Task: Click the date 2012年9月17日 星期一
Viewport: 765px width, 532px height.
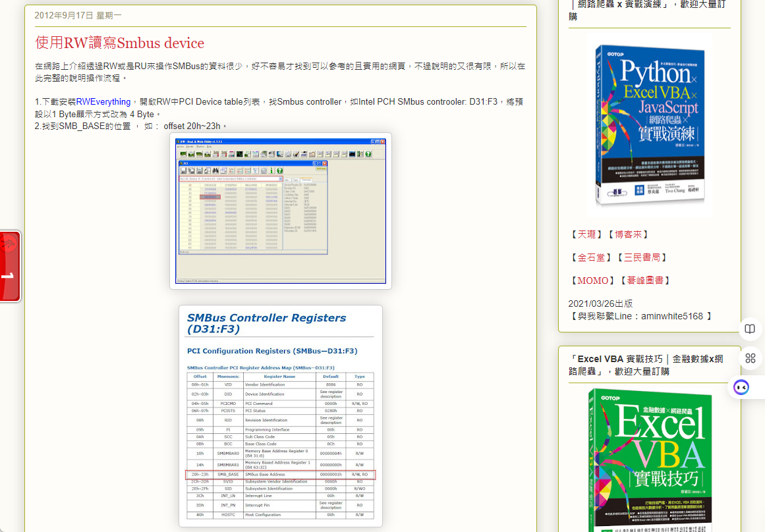Action: coord(78,16)
